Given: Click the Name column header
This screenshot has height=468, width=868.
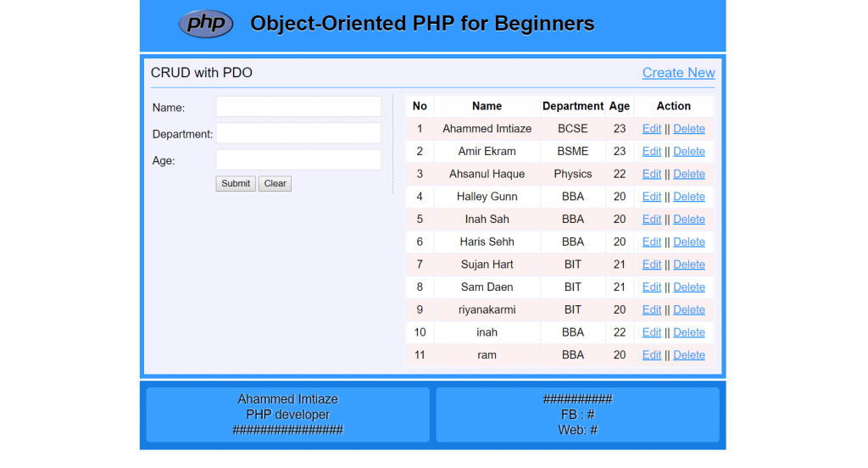Looking at the screenshot, I should (x=487, y=106).
